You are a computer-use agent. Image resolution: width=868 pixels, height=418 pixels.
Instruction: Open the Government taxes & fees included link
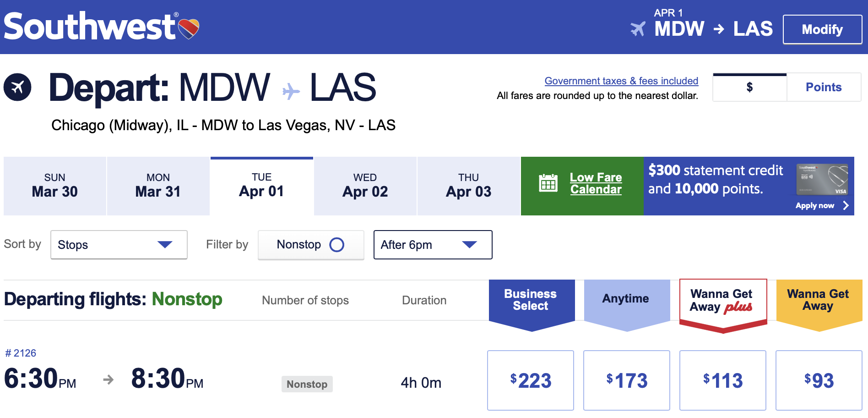pyautogui.click(x=621, y=81)
